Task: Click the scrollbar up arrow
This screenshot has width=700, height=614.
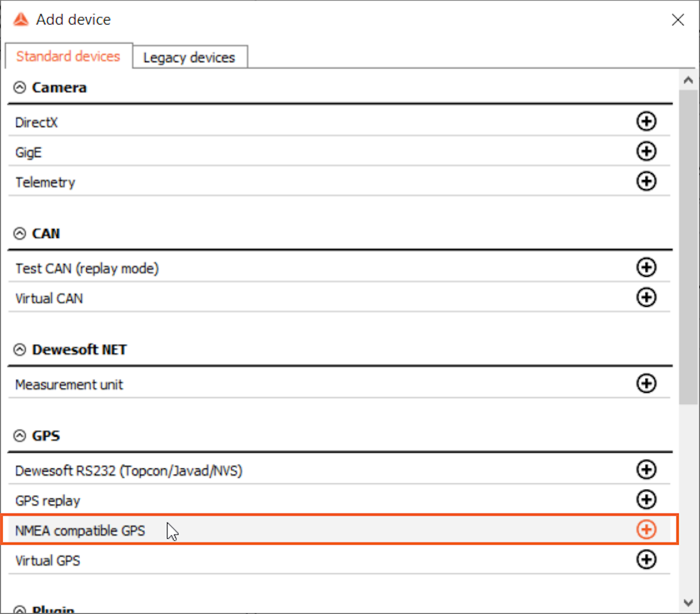Action: pyautogui.click(x=688, y=81)
